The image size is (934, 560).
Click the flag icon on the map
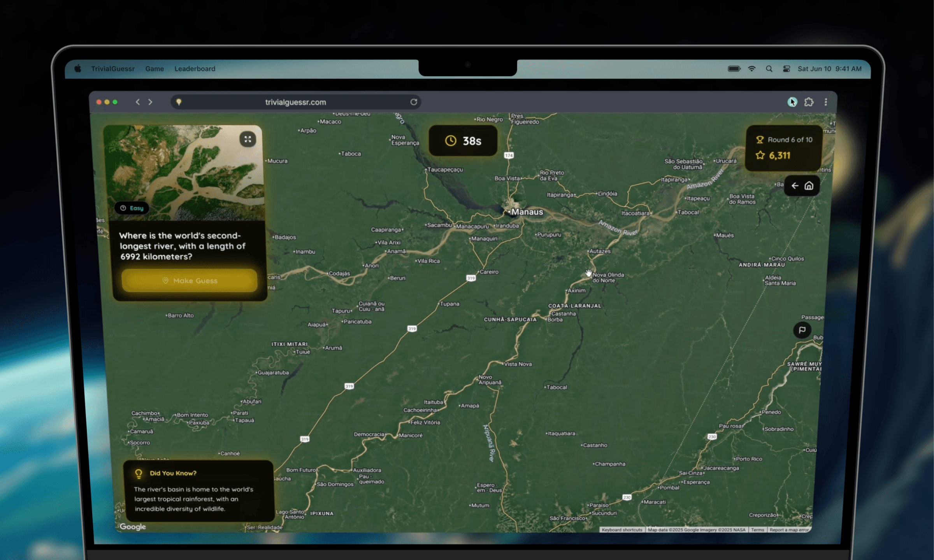pyautogui.click(x=802, y=330)
